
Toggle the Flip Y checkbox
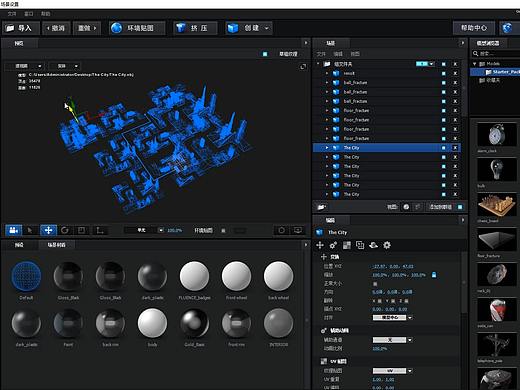pos(393,301)
